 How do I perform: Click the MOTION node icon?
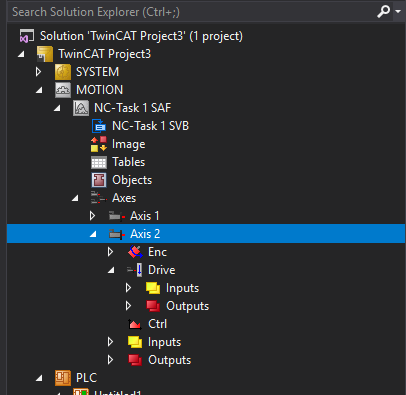click(x=63, y=90)
